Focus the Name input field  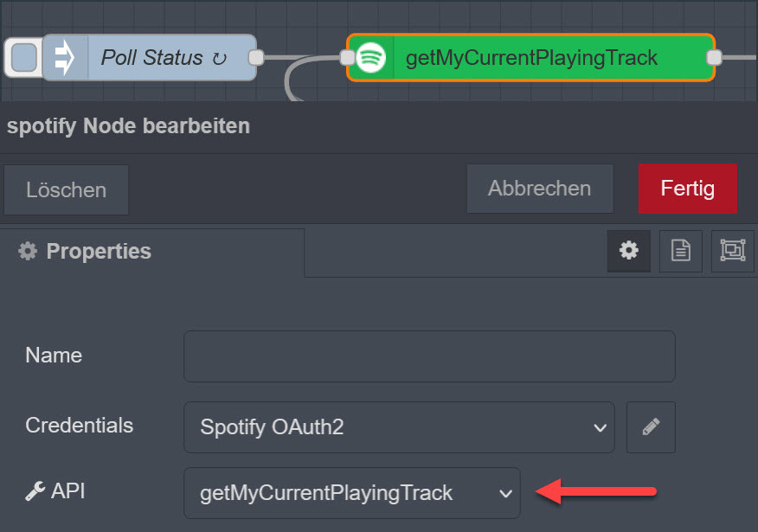[429, 356]
